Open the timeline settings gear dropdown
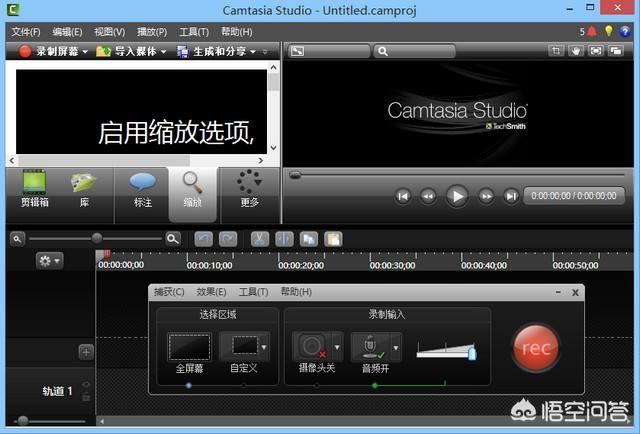This screenshot has height=434, width=640. (49, 261)
